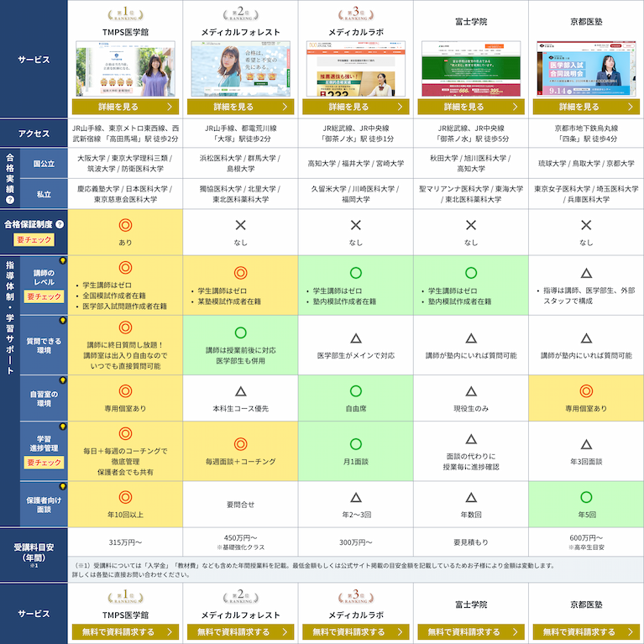Click 無料で資料請求する under bottom TMPS医学館
Image resolution: width=644 pixels, height=644 pixels.
click(124, 632)
